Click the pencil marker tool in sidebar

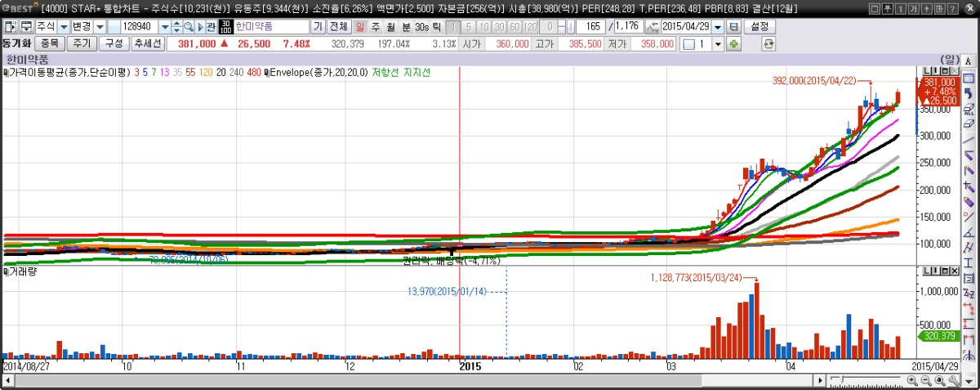coord(969,202)
